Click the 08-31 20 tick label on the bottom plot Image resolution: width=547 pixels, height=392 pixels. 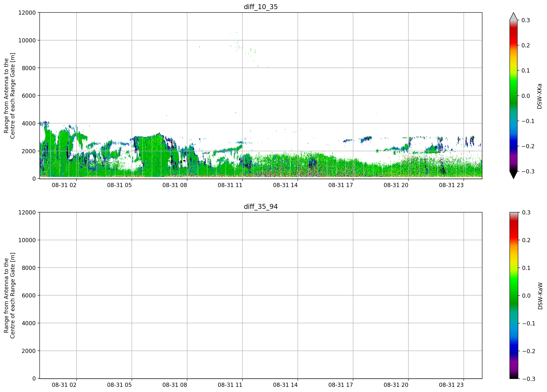click(x=396, y=385)
